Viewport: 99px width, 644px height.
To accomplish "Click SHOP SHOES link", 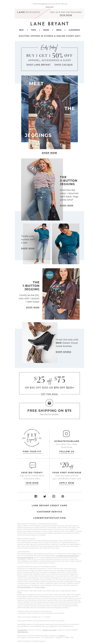I will click(x=63, y=352).
